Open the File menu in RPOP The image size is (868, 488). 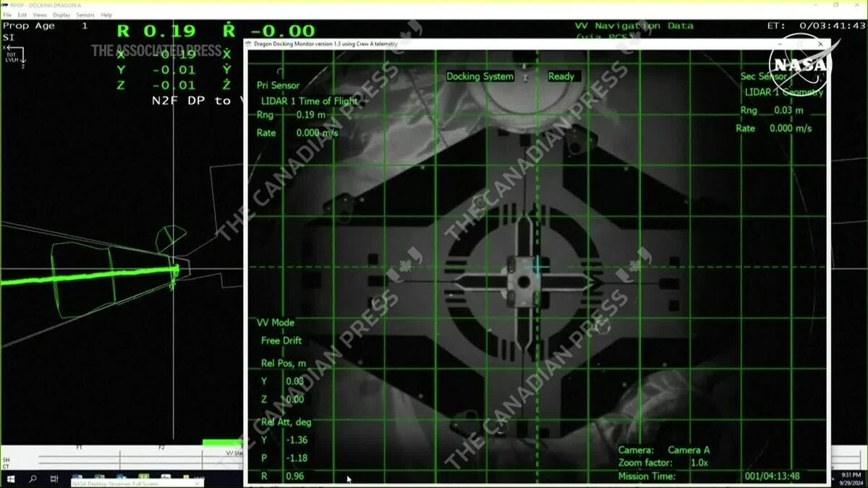pos(7,14)
